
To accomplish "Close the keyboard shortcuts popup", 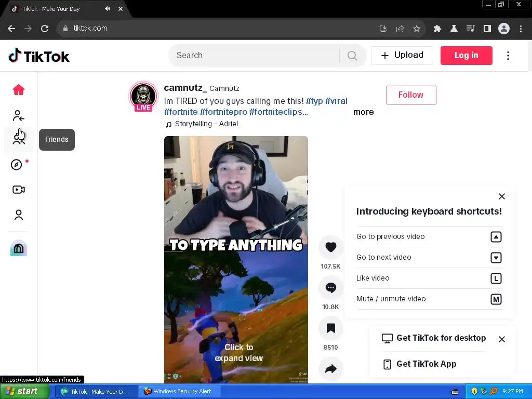I will (x=502, y=196).
